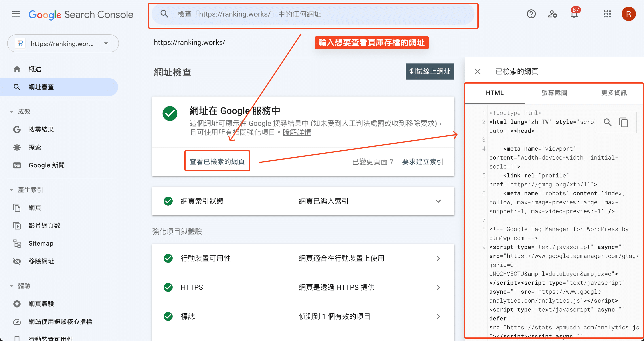
Task: Open the Google apps grid
Action: coord(607,14)
